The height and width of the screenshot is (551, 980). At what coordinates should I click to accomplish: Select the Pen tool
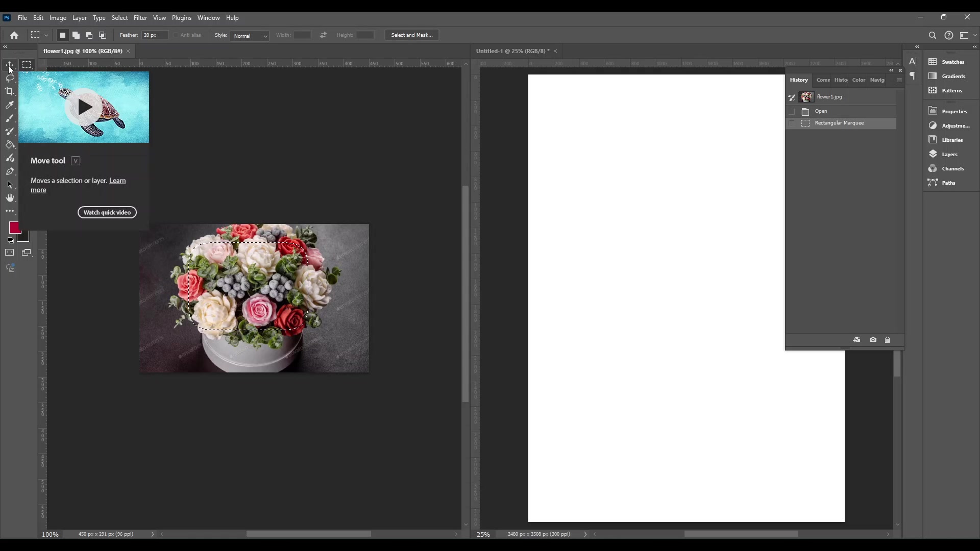pos(10,171)
